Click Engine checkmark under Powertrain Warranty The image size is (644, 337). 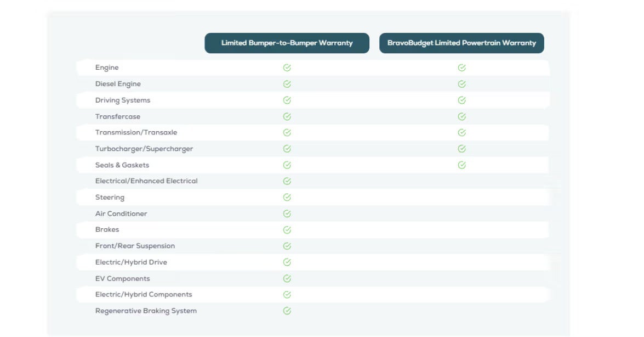(x=461, y=68)
